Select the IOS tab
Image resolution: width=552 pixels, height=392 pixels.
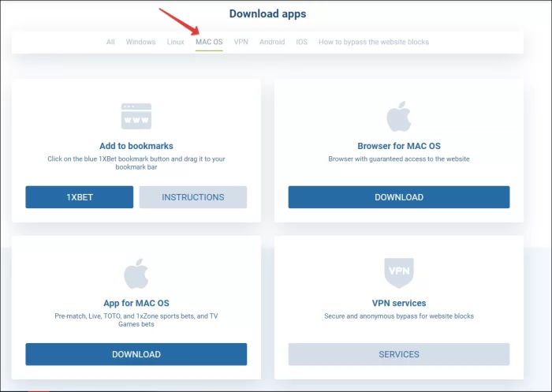pos(302,42)
